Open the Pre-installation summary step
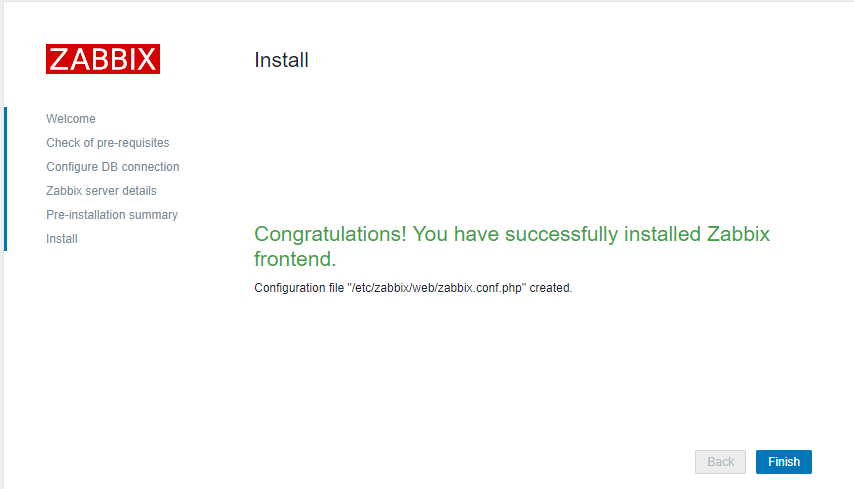Viewport: 854px width, 489px height. 112,215
